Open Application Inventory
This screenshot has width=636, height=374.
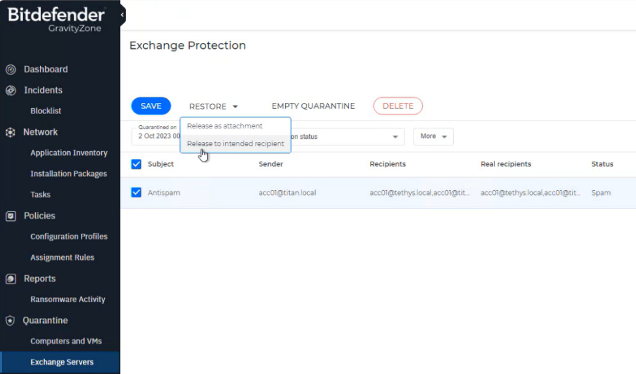pos(69,153)
